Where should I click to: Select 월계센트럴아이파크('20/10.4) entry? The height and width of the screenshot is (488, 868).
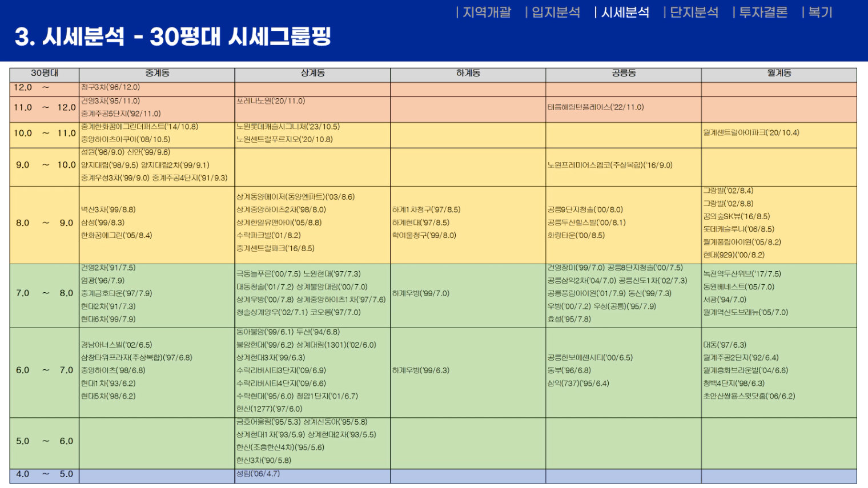click(751, 133)
